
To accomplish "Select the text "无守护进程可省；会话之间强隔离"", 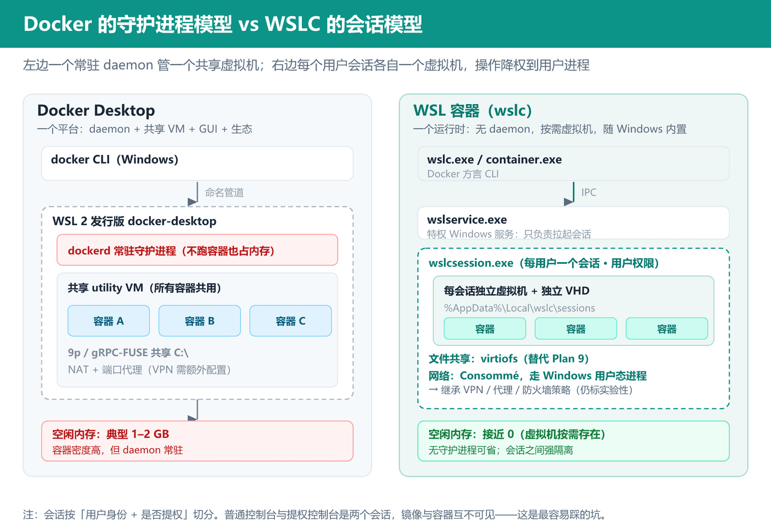I will (501, 450).
